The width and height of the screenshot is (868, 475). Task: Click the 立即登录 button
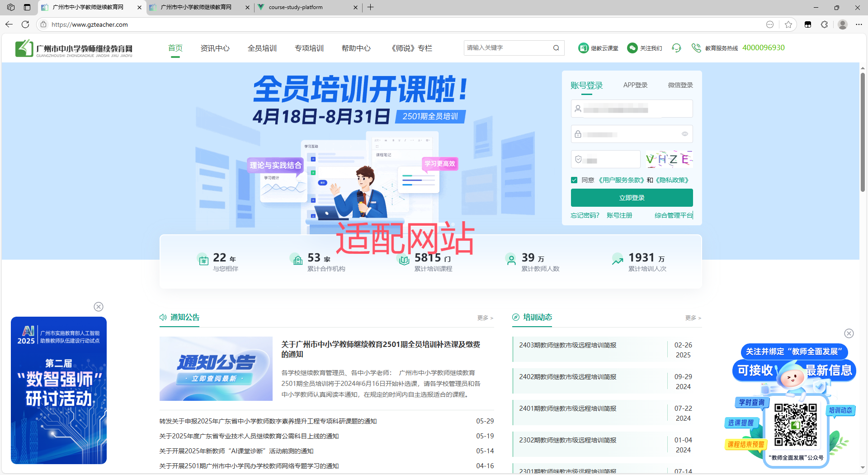(x=632, y=198)
